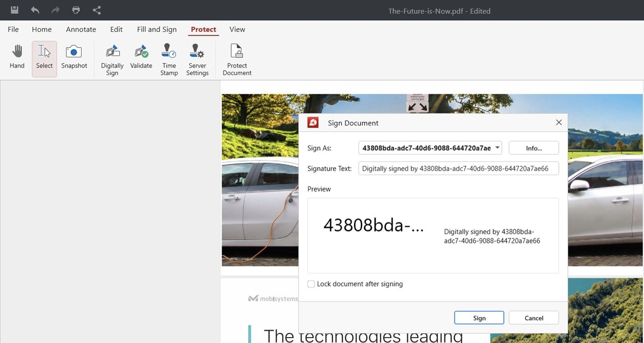Viewport: 644px width, 343px height.
Task: Switch to the Home tab
Action: click(42, 29)
